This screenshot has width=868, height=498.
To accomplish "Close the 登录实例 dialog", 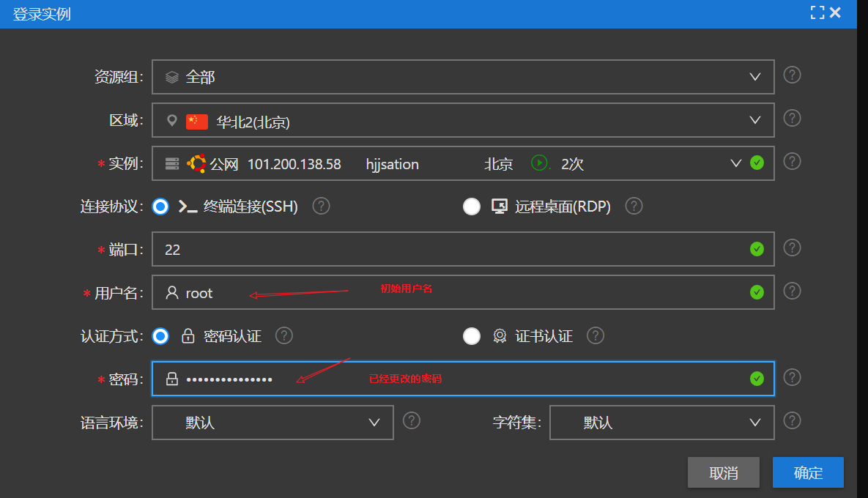I will [x=835, y=12].
